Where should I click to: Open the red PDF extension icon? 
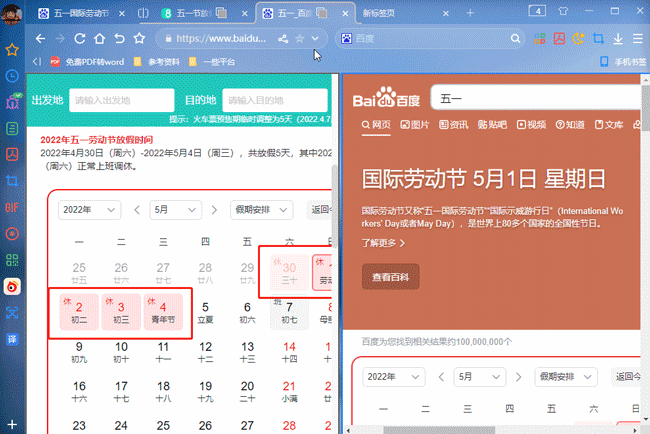(x=559, y=39)
